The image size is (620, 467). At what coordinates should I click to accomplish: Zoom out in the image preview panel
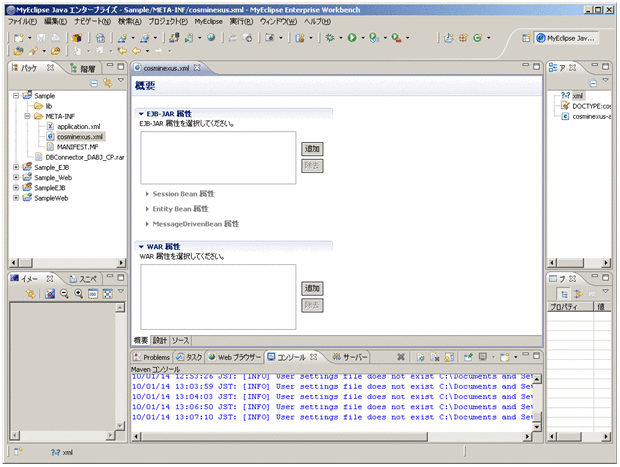(x=62, y=293)
